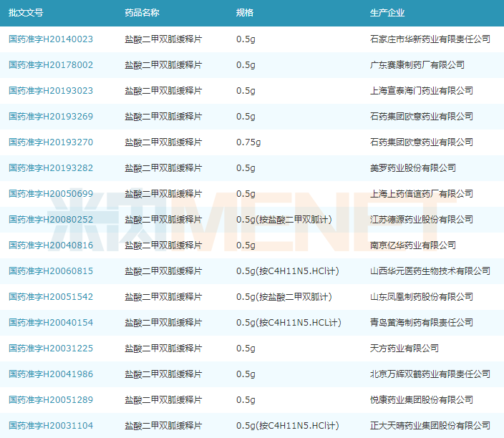Image resolution: width=504 pixels, height=438 pixels.
Task: Open approval number 国药准字H20080252
Action: [x=51, y=220]
